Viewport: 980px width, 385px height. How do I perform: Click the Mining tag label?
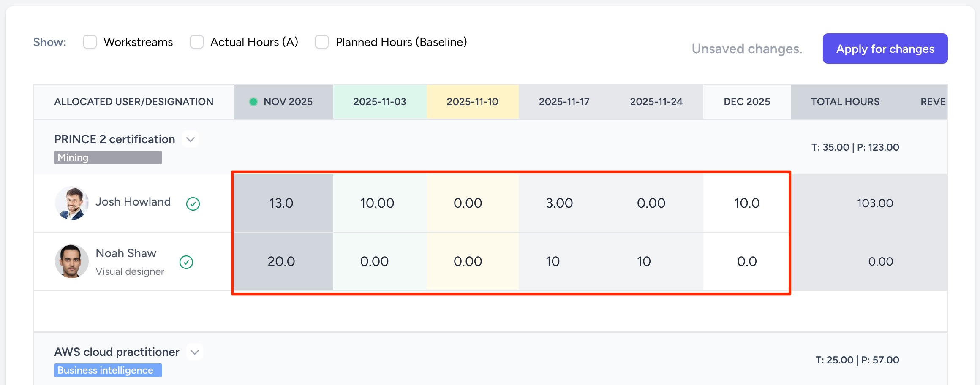(108, 157)
